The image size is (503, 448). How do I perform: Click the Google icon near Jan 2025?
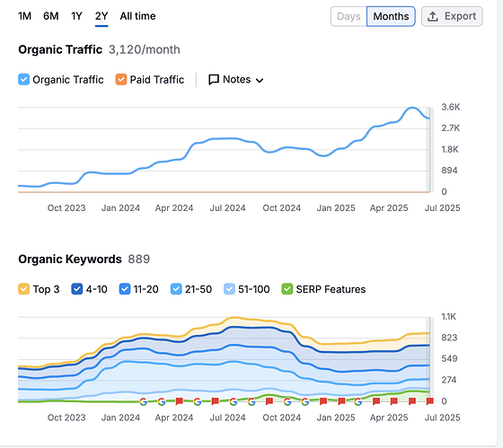point(358,401)
